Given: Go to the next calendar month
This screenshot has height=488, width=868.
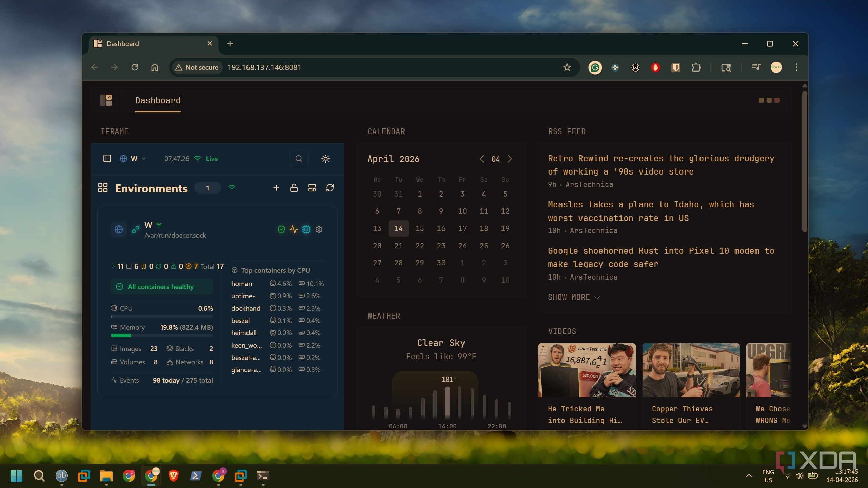Looking at the screenshot, I should 510,159.
